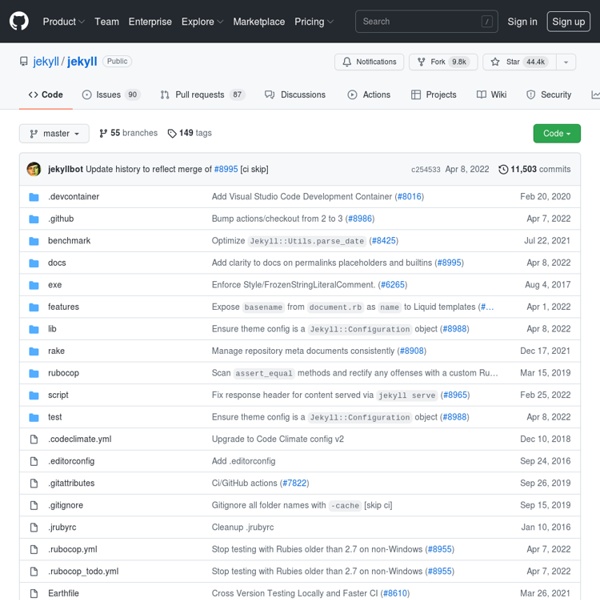Open the jekyllbot author link
Screen dimensions: 600x600
[x=65, y=169]
